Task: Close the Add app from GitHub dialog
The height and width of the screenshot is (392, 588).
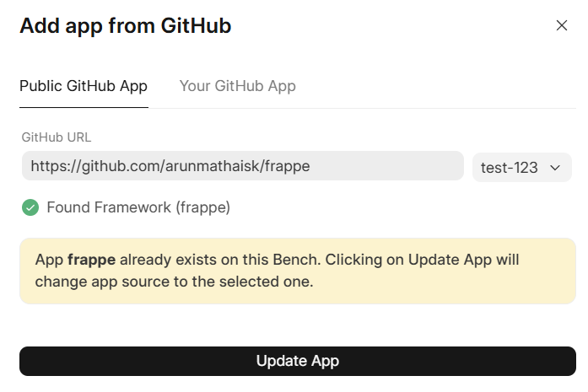Action: coord(562,25)
